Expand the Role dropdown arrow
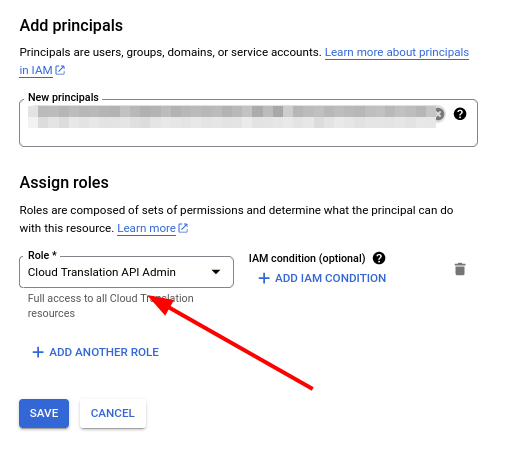 point(216,272)
